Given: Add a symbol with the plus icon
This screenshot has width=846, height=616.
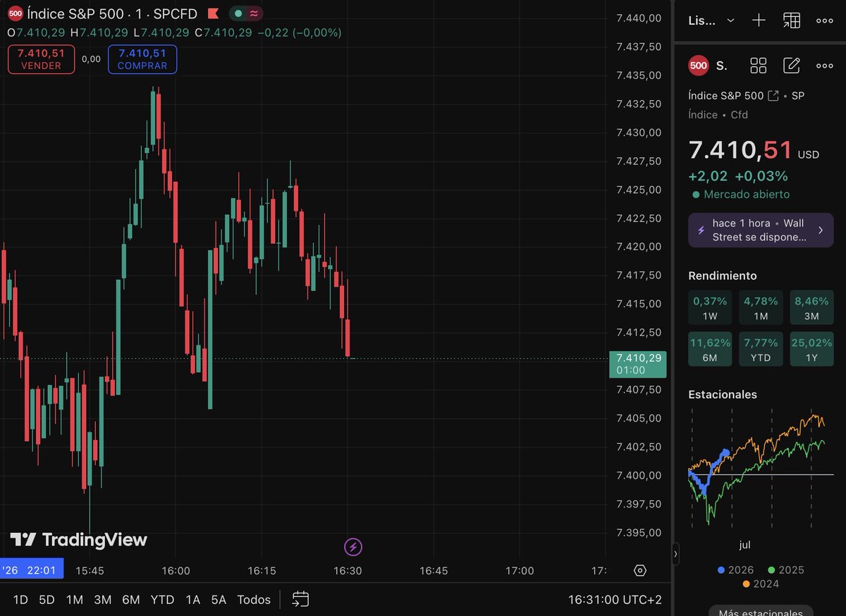Looking at the screenshot, I should pyautogui.click(x=759, y=20).
